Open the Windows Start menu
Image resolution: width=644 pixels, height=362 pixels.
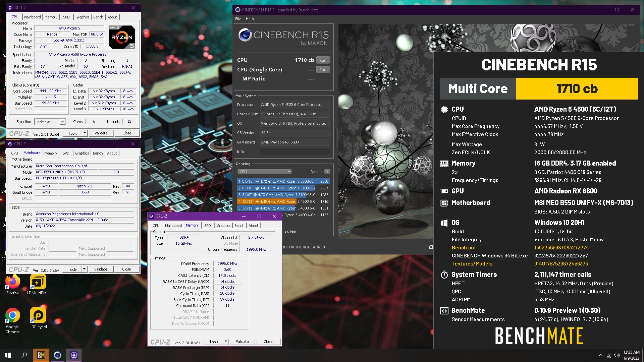(x=8, y=355)
